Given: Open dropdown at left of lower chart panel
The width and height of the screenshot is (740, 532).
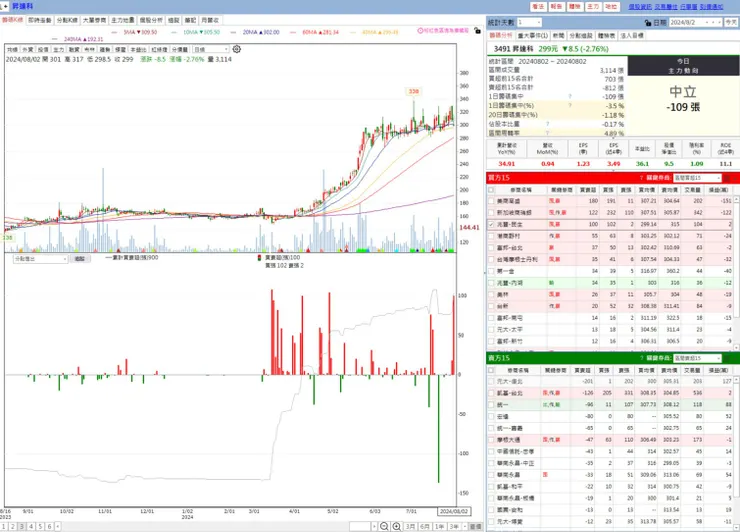Looking at the screenshot, I should 41,259.
